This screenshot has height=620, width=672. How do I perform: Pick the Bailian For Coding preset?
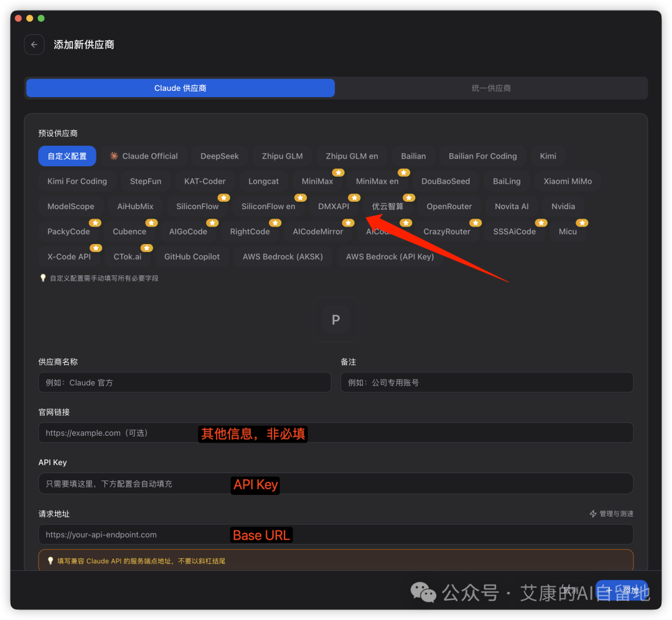coord(483,156)
